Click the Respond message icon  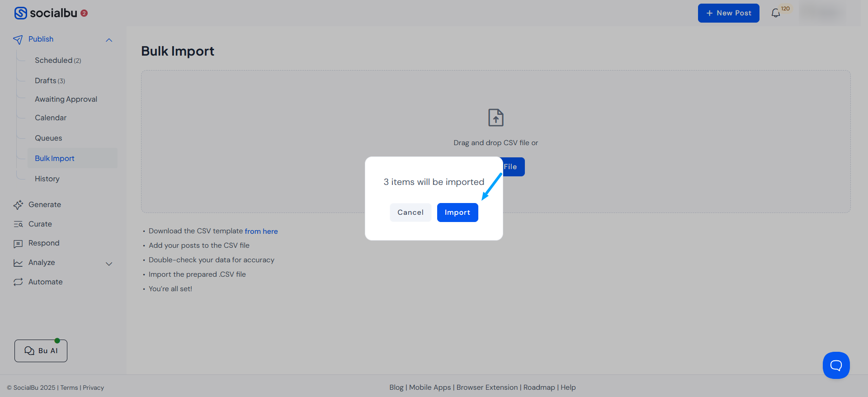pyautogui.click(x=18, y=244)
